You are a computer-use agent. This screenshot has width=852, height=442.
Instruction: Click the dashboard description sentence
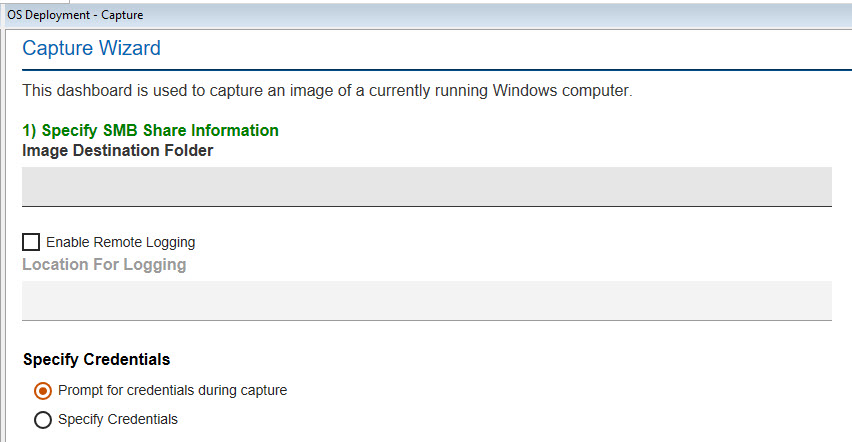point(327,91)
